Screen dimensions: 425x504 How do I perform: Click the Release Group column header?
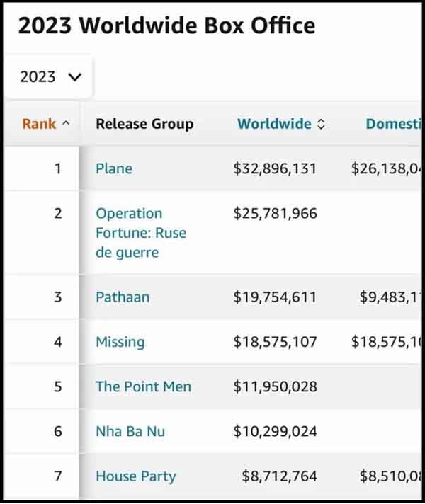pyautogui.click(x=144, y=124)
